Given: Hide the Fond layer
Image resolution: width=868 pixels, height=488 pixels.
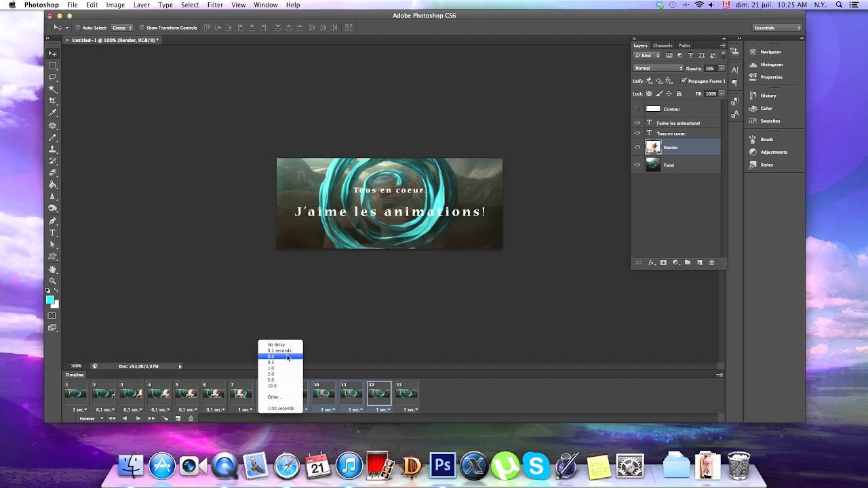Looking at the screenshot, I should point(637,164).
